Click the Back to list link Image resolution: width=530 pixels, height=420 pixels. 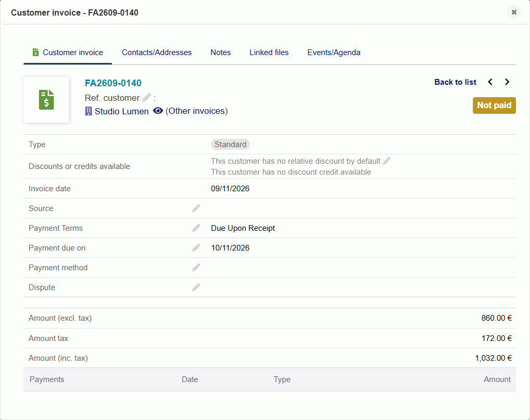(x=455, y=82)
